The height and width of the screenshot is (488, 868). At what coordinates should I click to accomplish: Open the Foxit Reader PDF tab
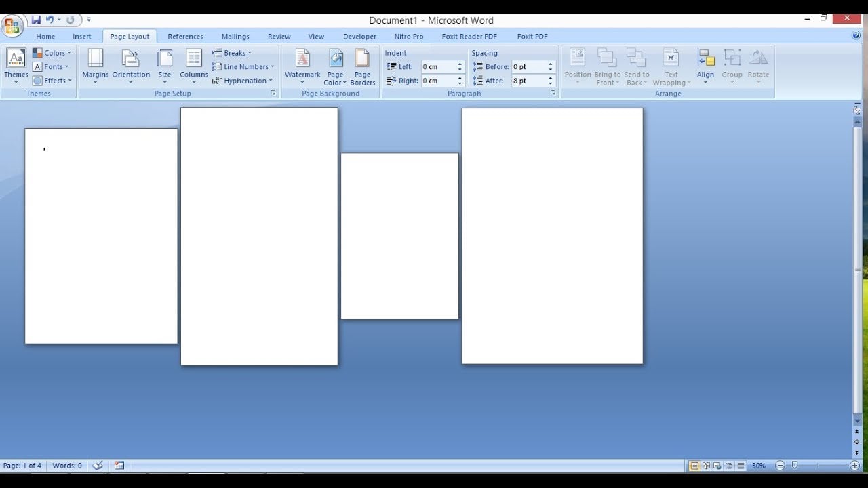[469, 37]
